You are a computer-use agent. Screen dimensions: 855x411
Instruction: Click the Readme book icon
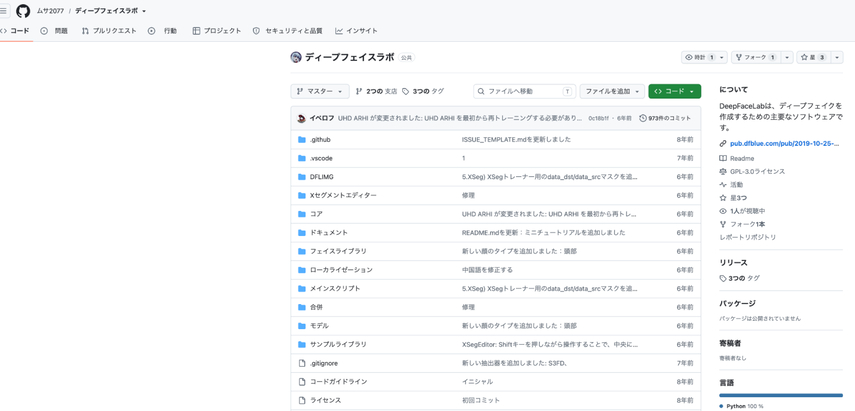pyautogui.click(x=723, y=158)
